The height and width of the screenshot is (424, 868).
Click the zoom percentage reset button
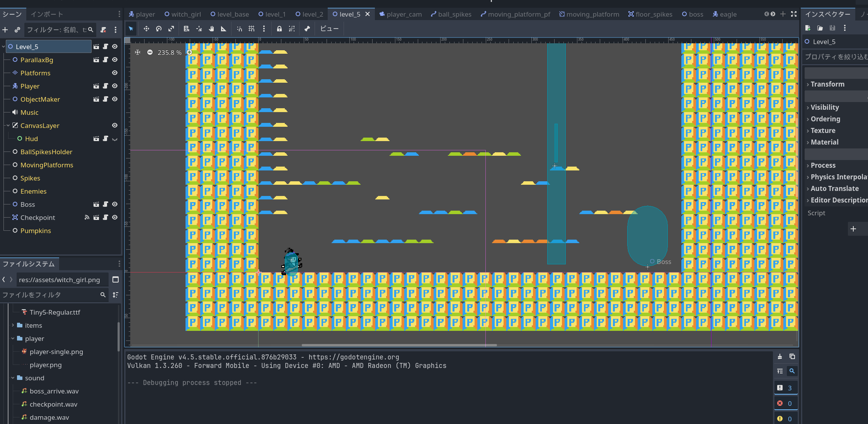click(x=169, y=53)
